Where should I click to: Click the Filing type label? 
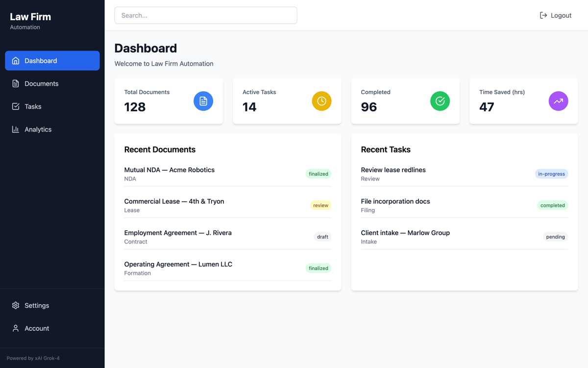[368, 210]
